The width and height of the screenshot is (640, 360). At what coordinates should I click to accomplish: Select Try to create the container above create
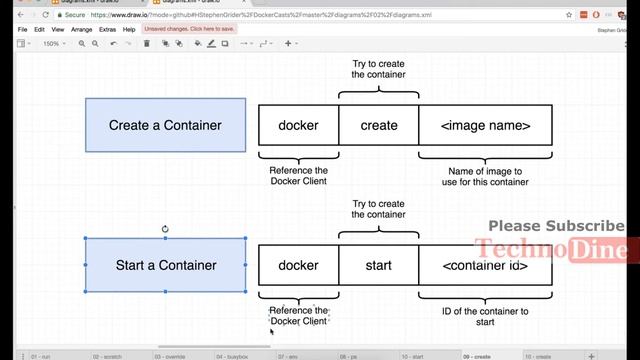378,69
